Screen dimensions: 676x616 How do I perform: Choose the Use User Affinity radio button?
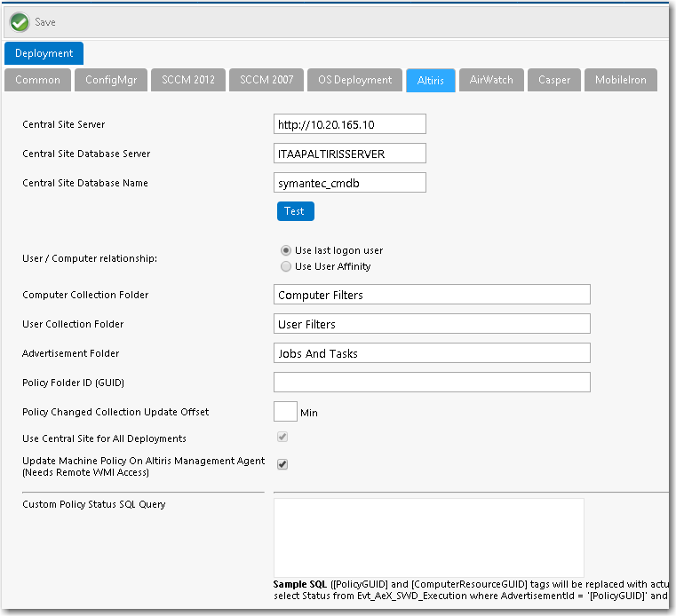(x=285, y=266)
